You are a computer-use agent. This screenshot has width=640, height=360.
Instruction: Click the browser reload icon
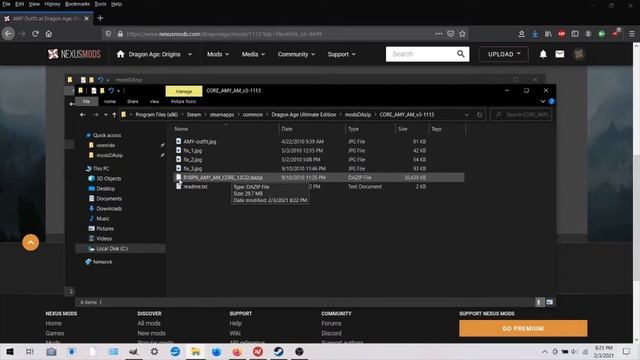[x=36, y=34]
